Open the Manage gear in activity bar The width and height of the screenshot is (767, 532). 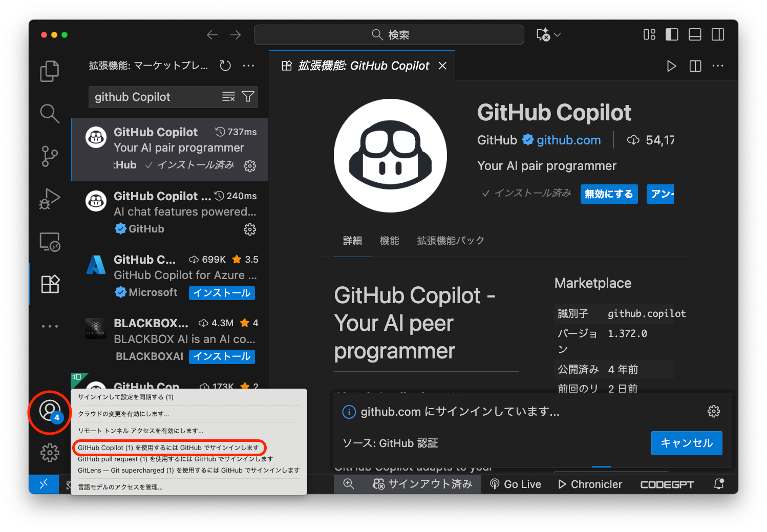pyautogui.click(x=50, y=453)
